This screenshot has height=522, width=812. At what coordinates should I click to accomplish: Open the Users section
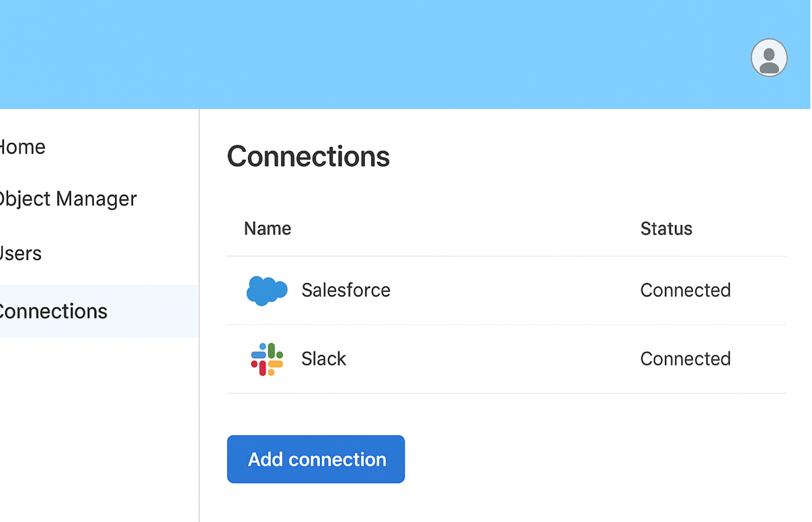pyautogui.click(x=20, y=253)
